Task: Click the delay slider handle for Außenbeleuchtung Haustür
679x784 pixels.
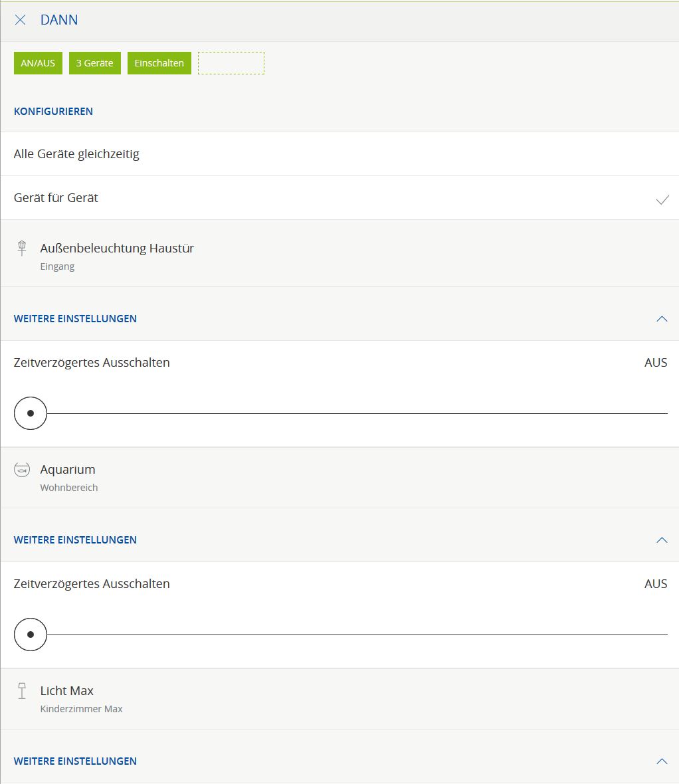Action: [x=31, y=413]
